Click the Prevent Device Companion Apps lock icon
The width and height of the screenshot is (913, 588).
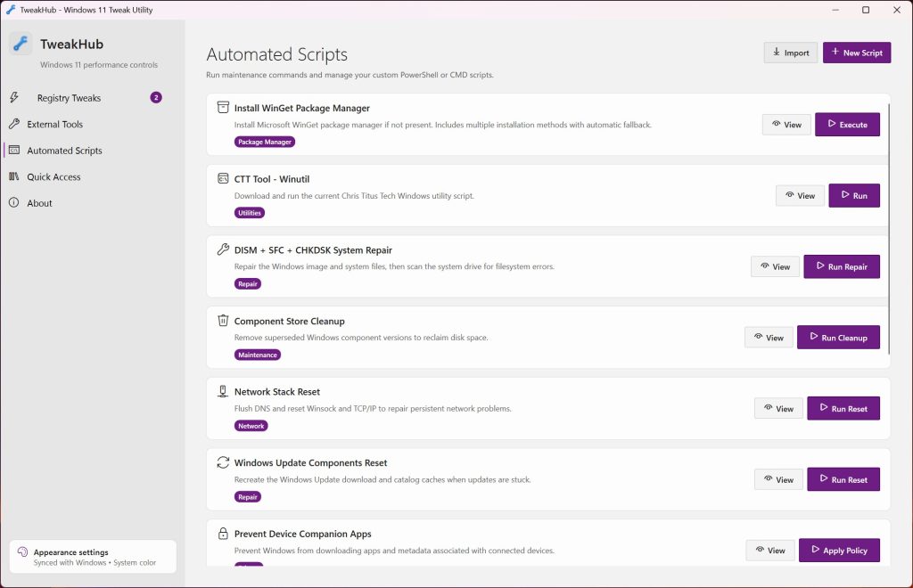(x=223, y=534)
